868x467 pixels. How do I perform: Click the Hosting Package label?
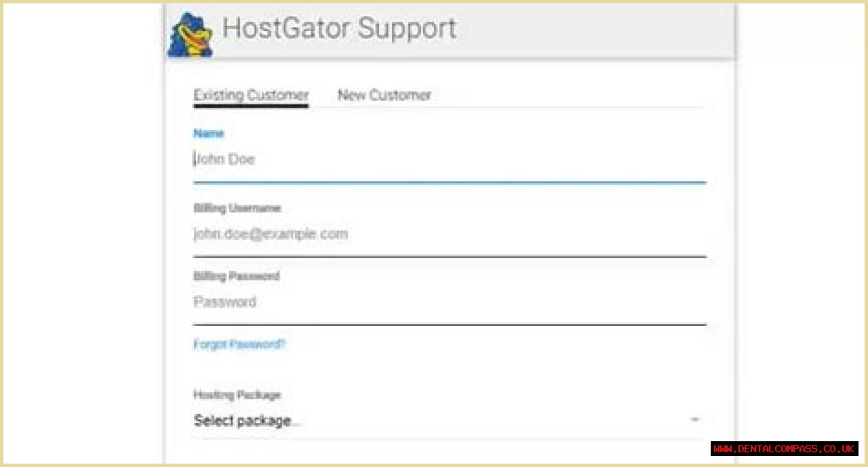(237, 394)
